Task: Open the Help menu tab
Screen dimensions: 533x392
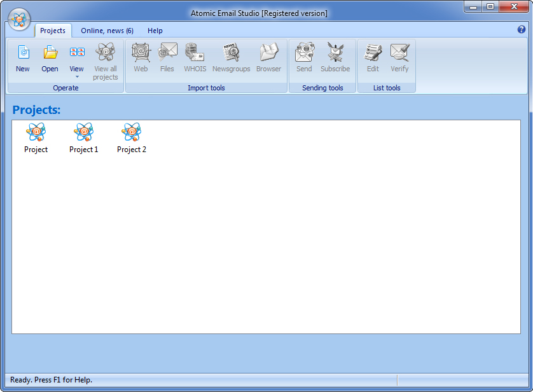Action: tap(155, 30)
